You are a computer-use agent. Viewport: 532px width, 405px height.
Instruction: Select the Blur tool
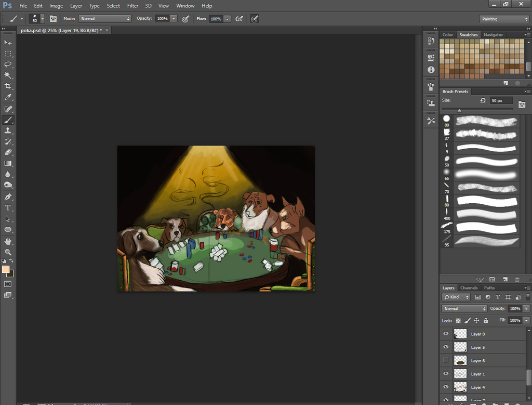[8, 174]
